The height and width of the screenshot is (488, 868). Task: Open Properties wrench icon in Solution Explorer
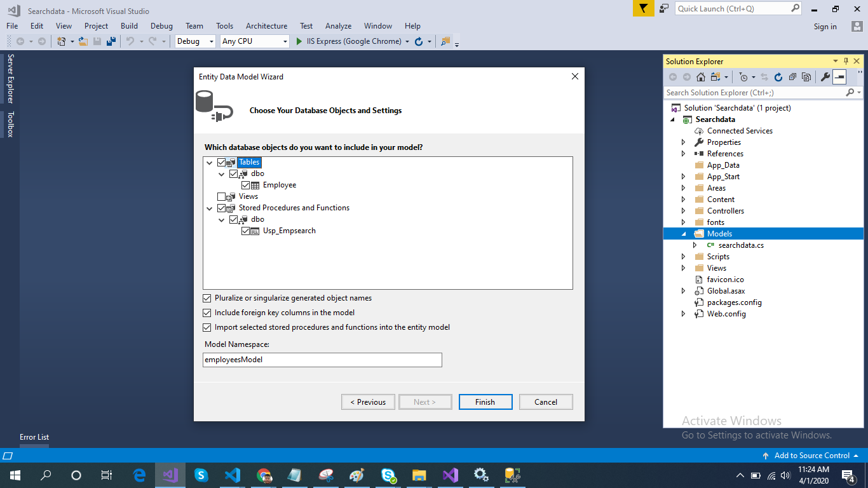[825, 77]
